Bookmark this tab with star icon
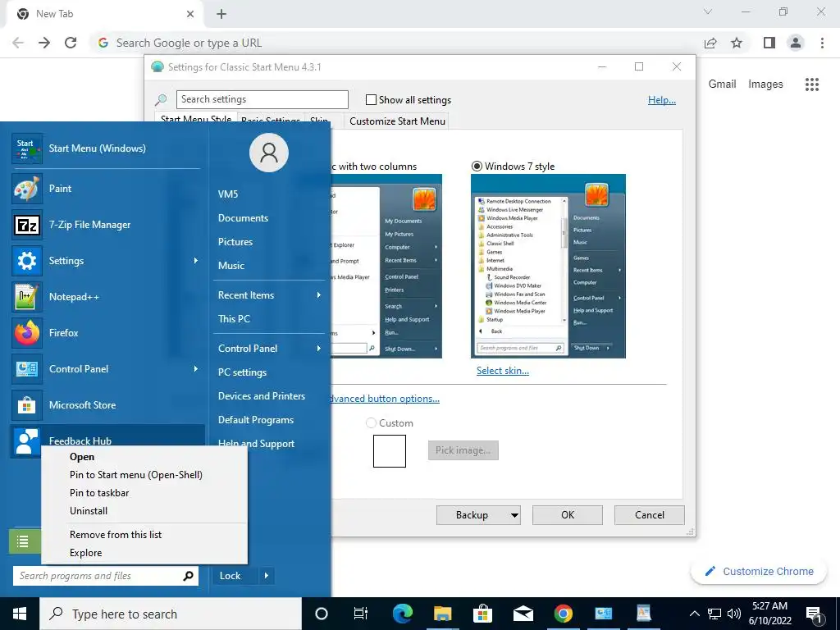This screenshot has height=630, width=840. pyautogui.click(x=737, y=43)
